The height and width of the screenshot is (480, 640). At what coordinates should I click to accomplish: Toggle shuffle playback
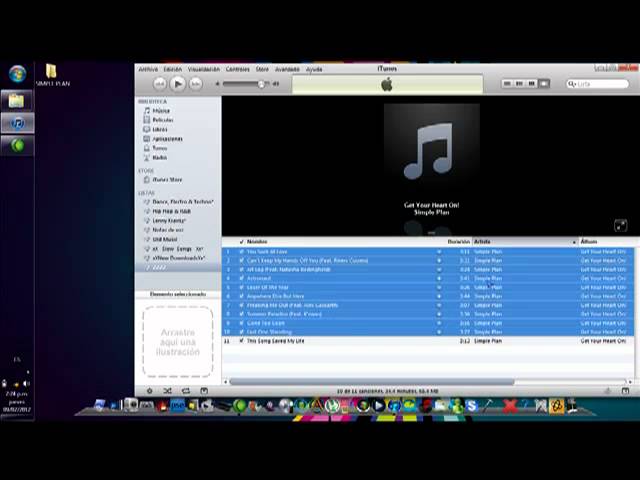pos(167,391)
